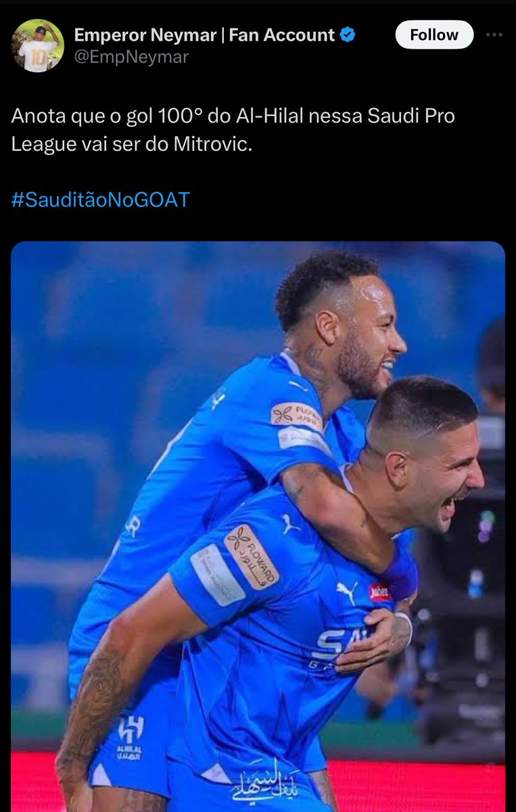Click the Puma logo on front player's chest
This screenshot has height=812, width=516.
coord(347,593)
